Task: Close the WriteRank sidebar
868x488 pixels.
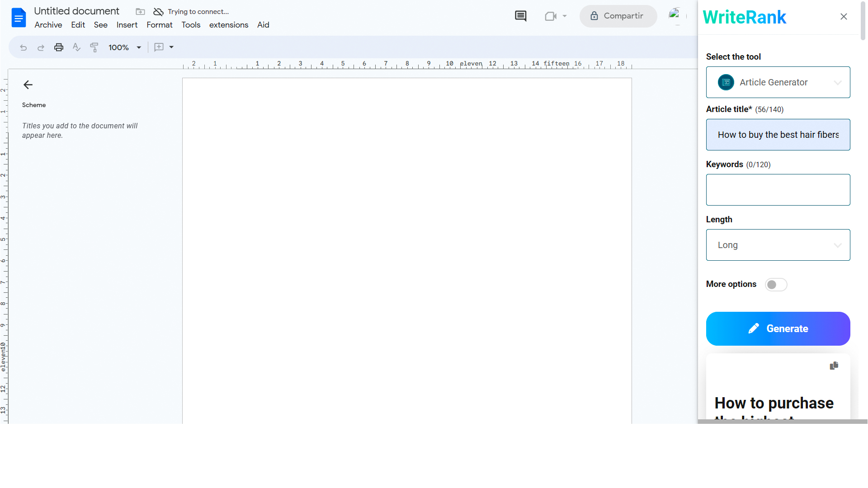Action: [x=844, y=17]
